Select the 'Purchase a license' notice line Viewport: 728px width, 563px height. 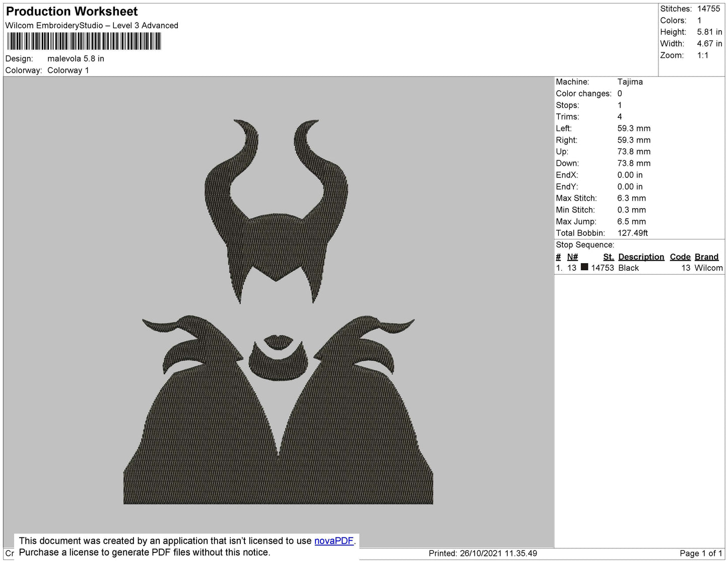145,552
